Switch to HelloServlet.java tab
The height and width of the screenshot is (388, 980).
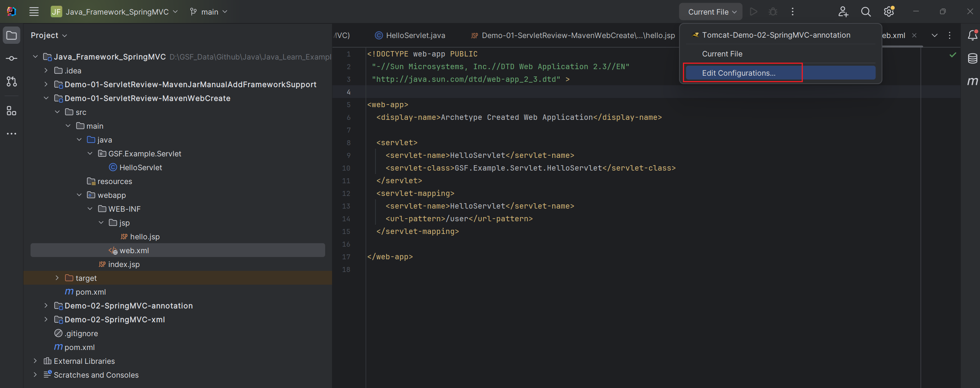(410, 35)
